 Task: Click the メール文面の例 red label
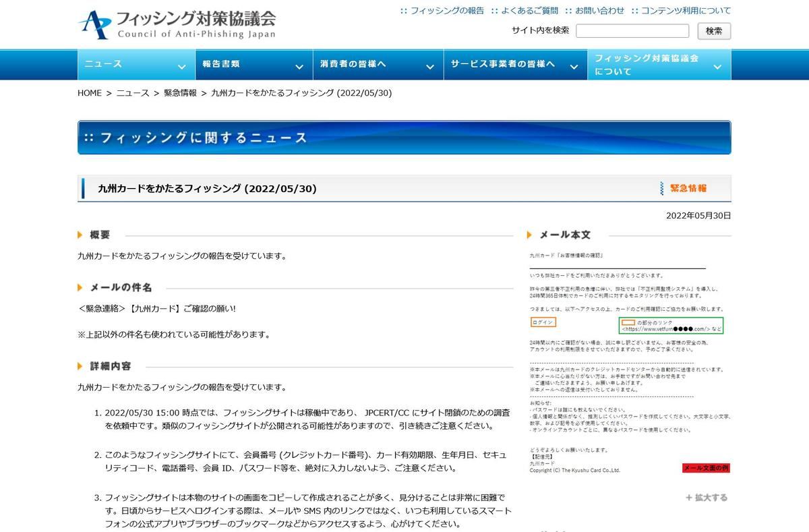point(706,468)
